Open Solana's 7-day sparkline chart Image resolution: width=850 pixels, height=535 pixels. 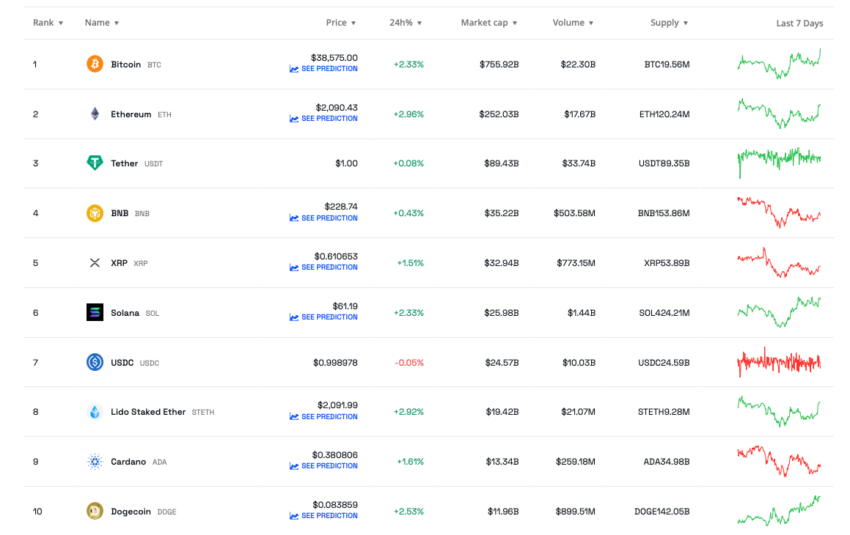point(779,312)
